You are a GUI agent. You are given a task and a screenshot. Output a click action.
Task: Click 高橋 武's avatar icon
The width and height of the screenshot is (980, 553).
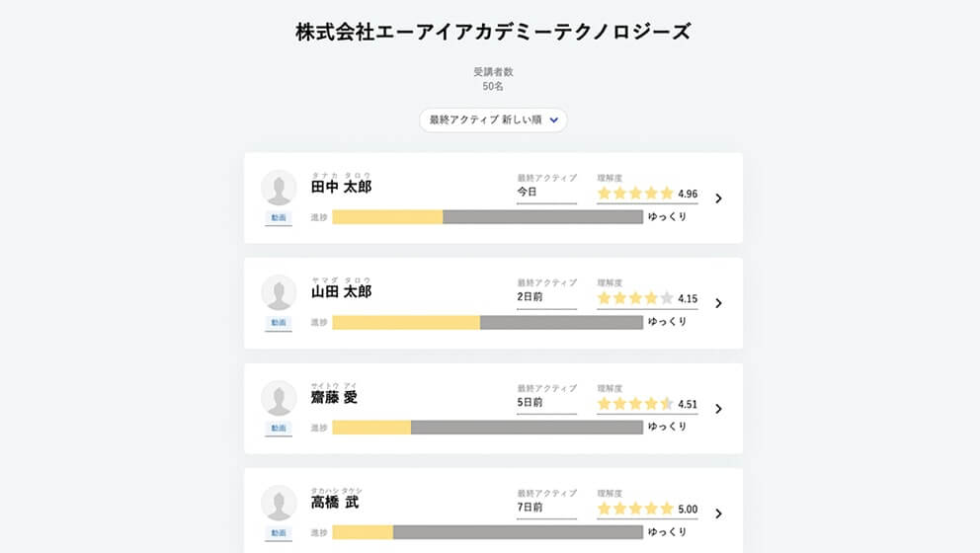click(279, 503)
